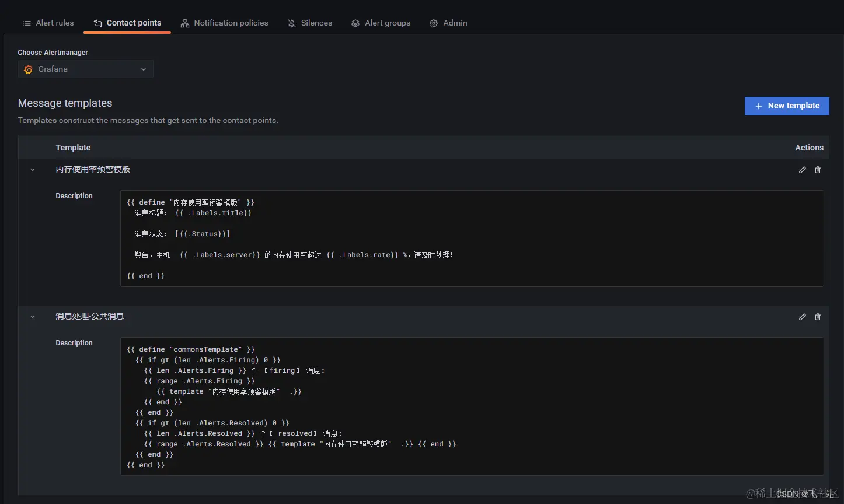Open the Silences tab
Viewport: 844px width, 504px height.
coord(310,23)
